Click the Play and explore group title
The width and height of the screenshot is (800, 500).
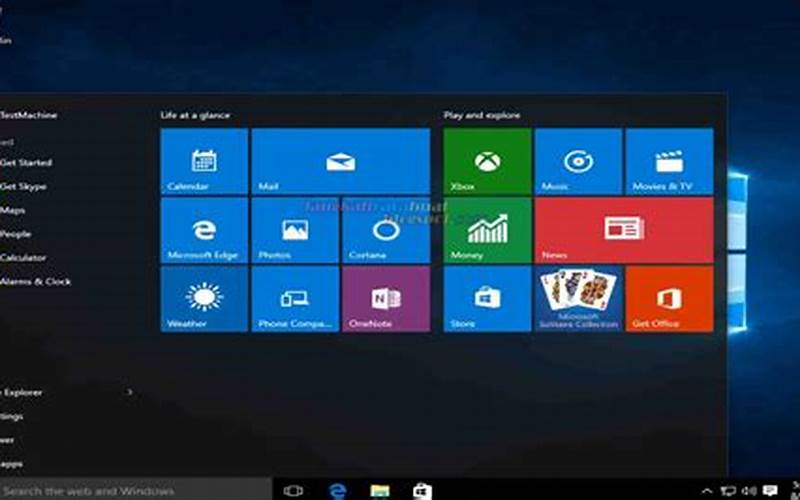[x=482, y=115]
